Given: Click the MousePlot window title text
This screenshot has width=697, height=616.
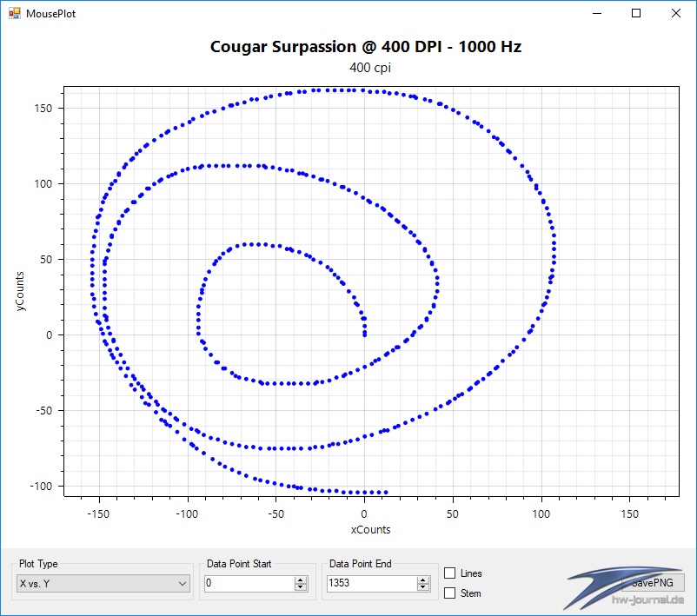Looking at the screenshot, I should click(51, 14).
